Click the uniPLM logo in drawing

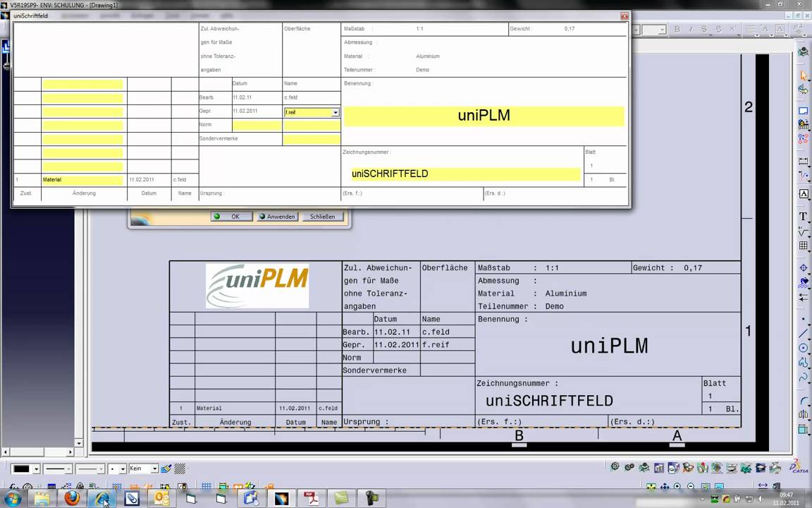tap(257, 286)
